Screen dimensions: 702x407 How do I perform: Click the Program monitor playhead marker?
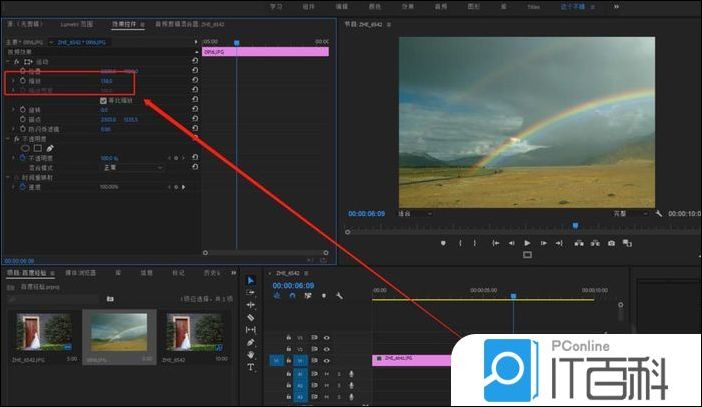coord(575,226)
